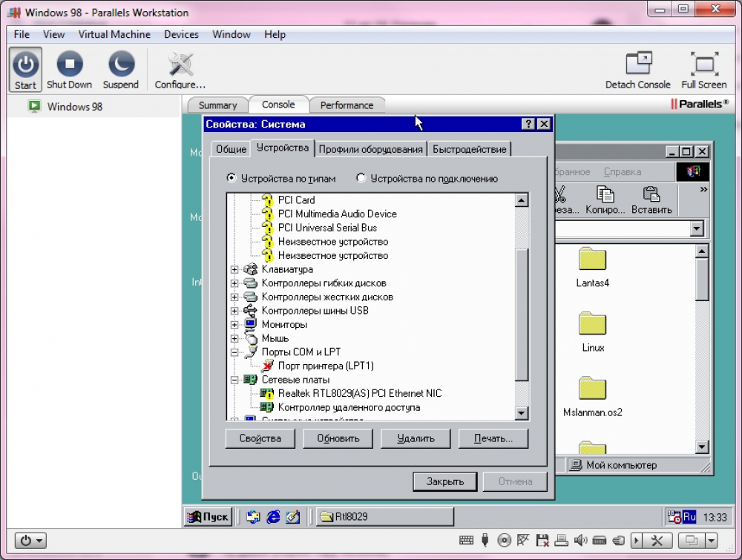Click the USB plug icon in status bar

tap(485, 540)
